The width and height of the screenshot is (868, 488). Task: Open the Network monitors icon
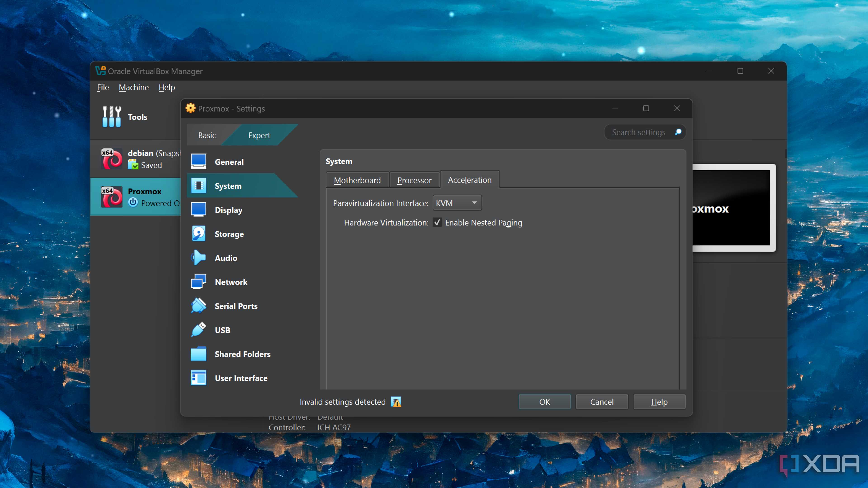pos(198,282)
